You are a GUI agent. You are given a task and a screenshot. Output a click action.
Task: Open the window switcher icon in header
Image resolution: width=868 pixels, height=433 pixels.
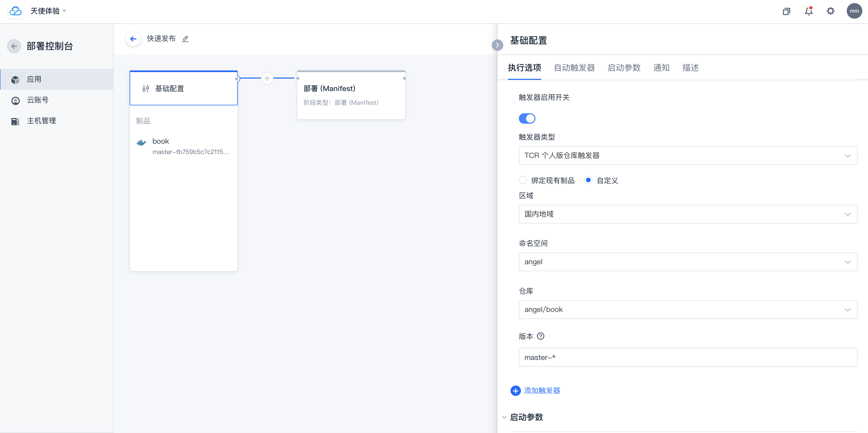point(786,11)
